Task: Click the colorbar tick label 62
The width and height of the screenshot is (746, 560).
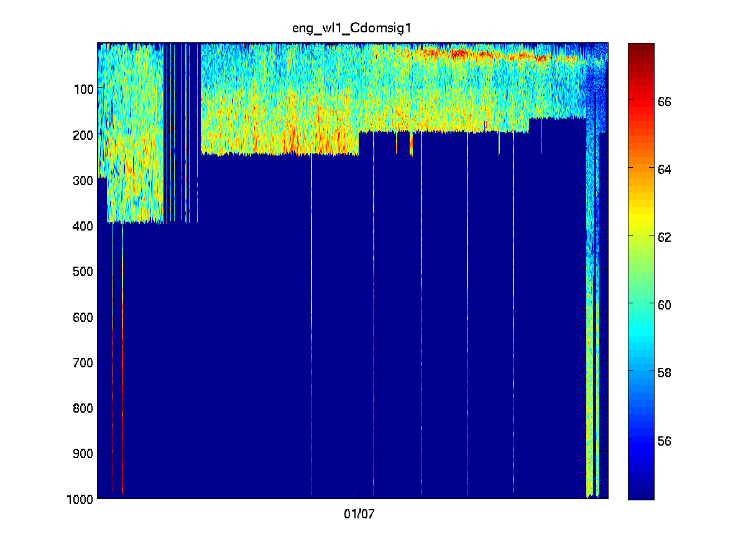Action: point(664,237)
